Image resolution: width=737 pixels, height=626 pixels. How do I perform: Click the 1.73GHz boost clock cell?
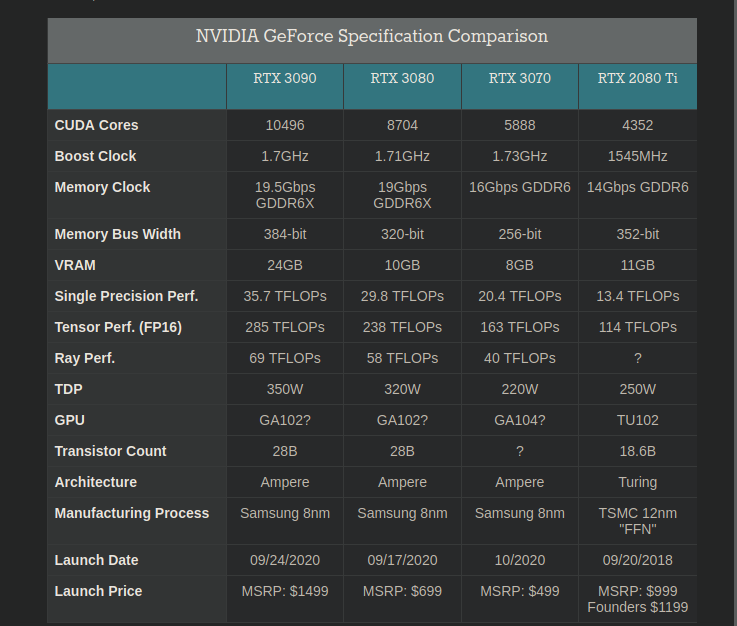coord(520,156)
